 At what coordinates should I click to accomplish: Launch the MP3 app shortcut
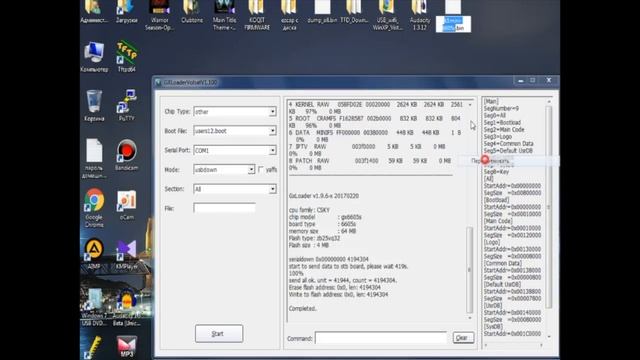[127, 347]
